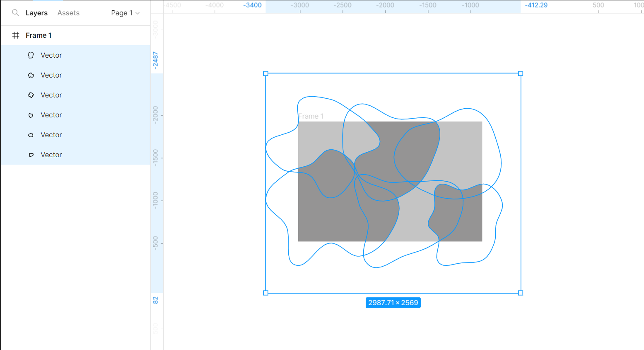Click the fourth Vector layer's shape icon
Image resolution: width=644 pixels, height=350 pixels.
pyautogui.click(x=31, y=115)
